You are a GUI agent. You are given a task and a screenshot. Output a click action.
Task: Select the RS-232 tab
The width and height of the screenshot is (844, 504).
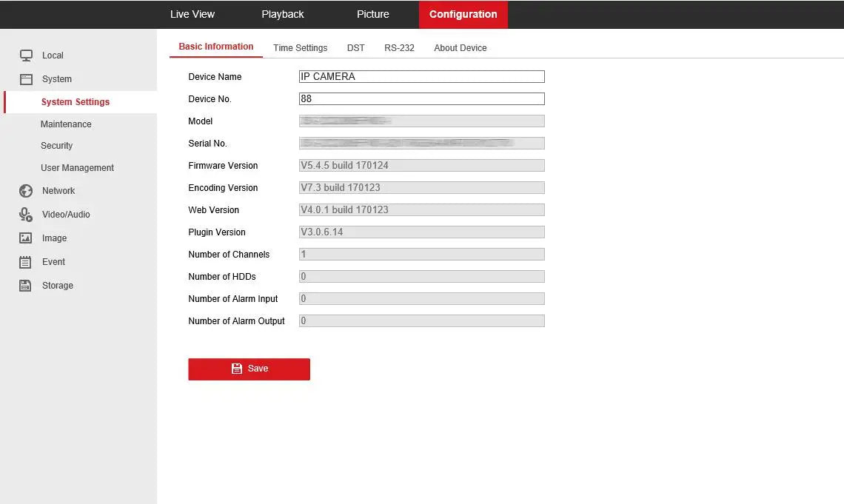[399, 47]
